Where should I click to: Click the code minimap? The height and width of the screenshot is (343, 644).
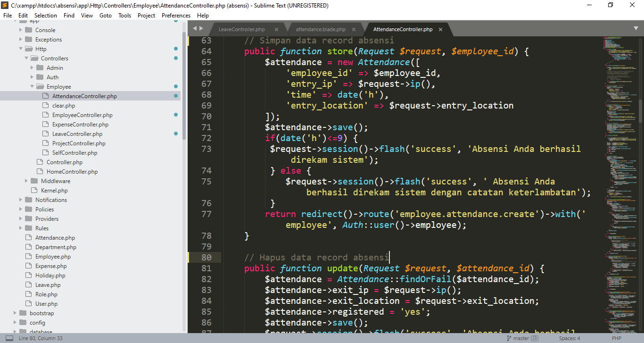coord(620,184)
